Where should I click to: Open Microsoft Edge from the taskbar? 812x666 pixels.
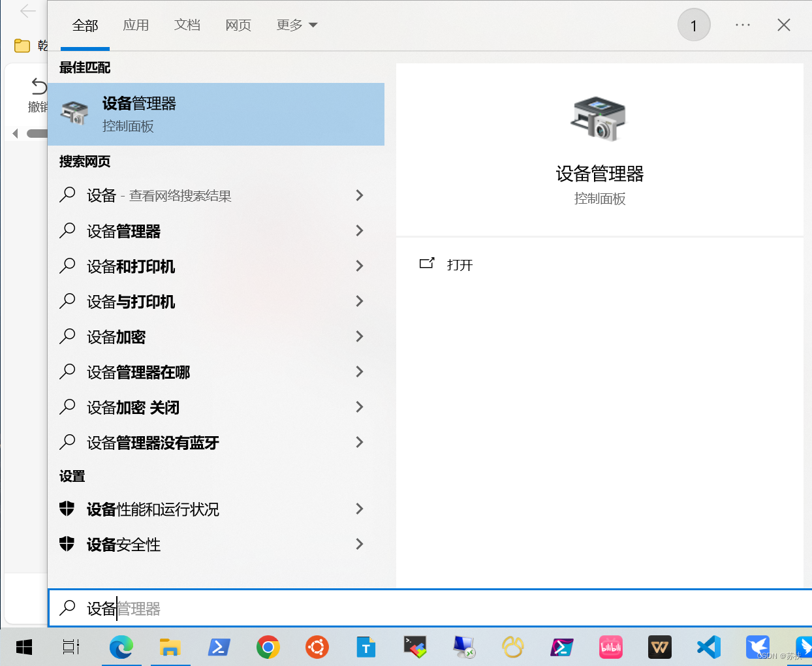point(121,647)
